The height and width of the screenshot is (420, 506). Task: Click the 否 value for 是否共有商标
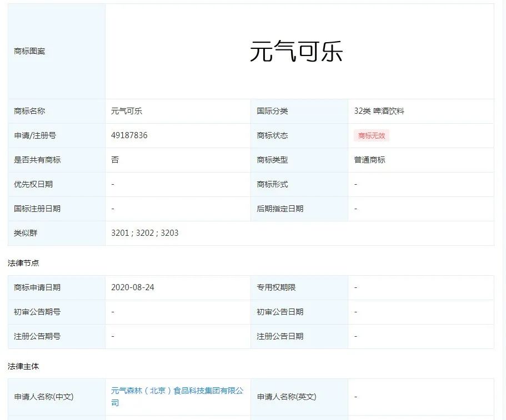(115, 160)
